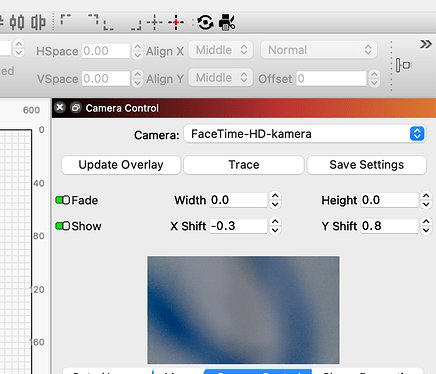The width and height of the screenshot is (436, 374).
Task: Open the Align Y Middle dropdown
Action: pyautogui.click(x=221, y=78)
